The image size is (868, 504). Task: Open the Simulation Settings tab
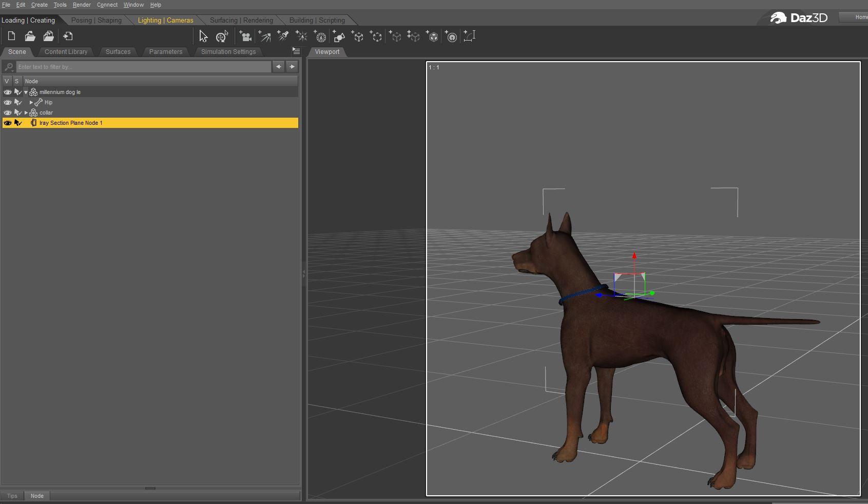click(x=228, y=51)
